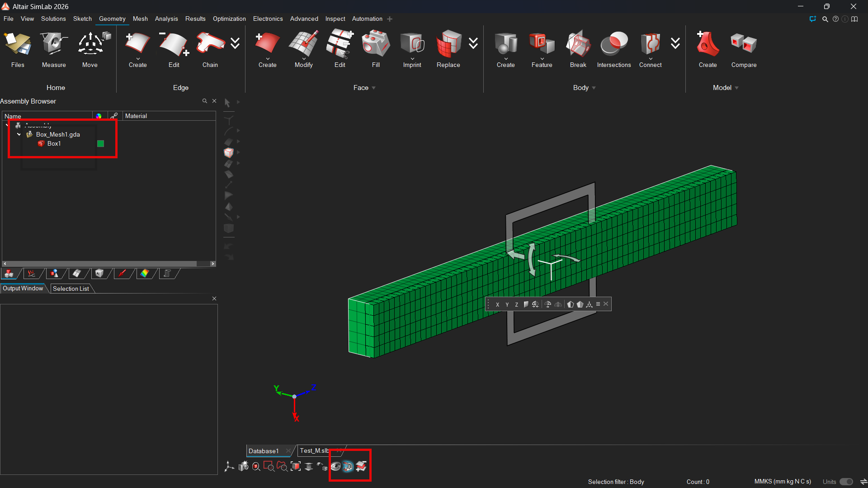Select the rectangular zoom window icon
Viewport: 868px width, 488px height.
click(x=269, y=466)
